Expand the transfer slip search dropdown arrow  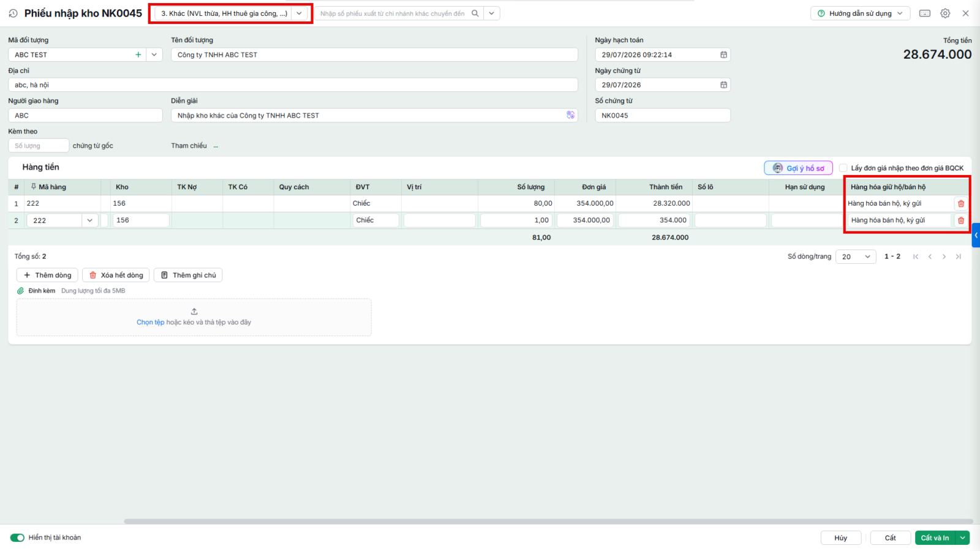(x=492, y=13)
